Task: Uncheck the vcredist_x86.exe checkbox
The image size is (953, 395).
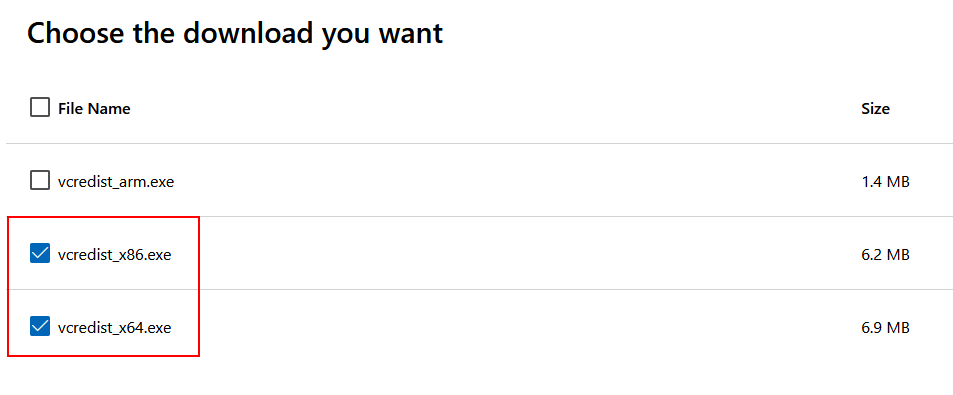Action: point(40,253)
